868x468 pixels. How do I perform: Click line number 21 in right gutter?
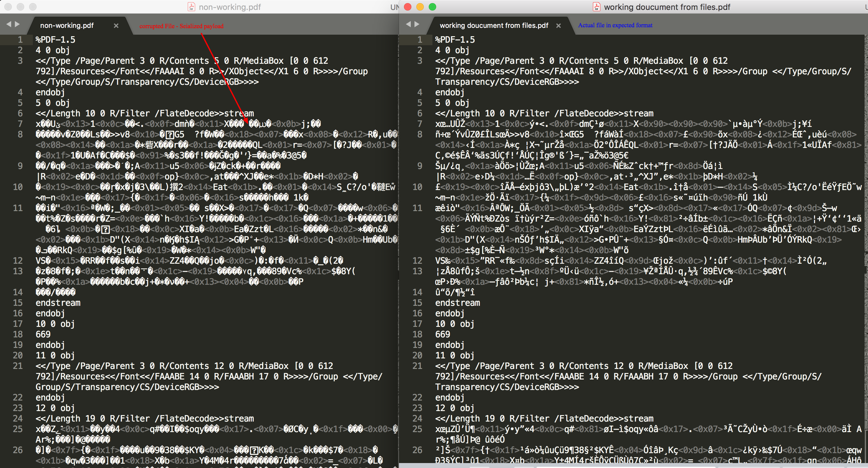[417, 366]
